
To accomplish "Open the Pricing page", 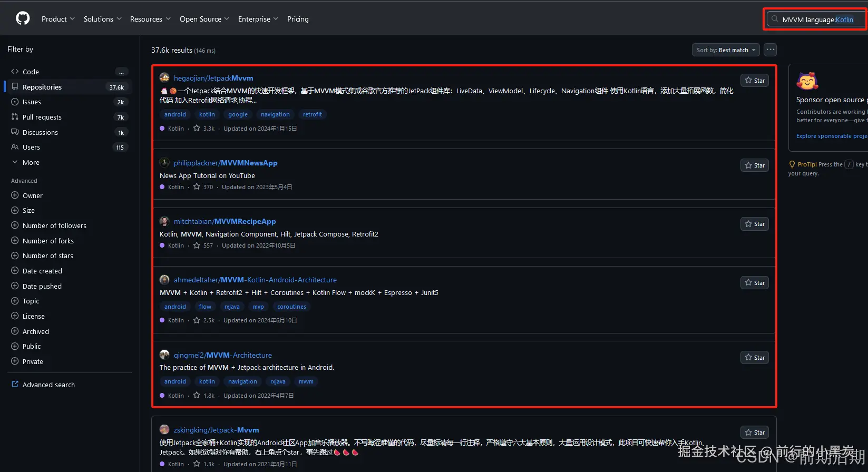I will [x=298, y=19].
